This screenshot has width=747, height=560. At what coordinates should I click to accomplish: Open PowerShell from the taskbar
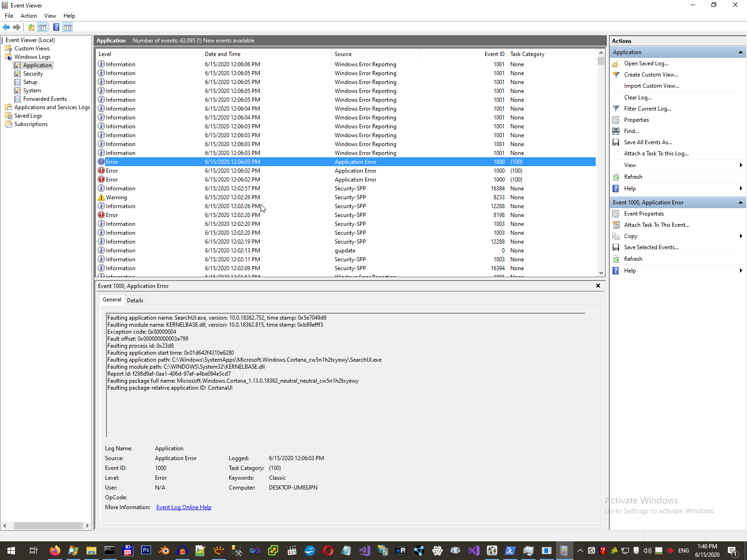[510, 551]
